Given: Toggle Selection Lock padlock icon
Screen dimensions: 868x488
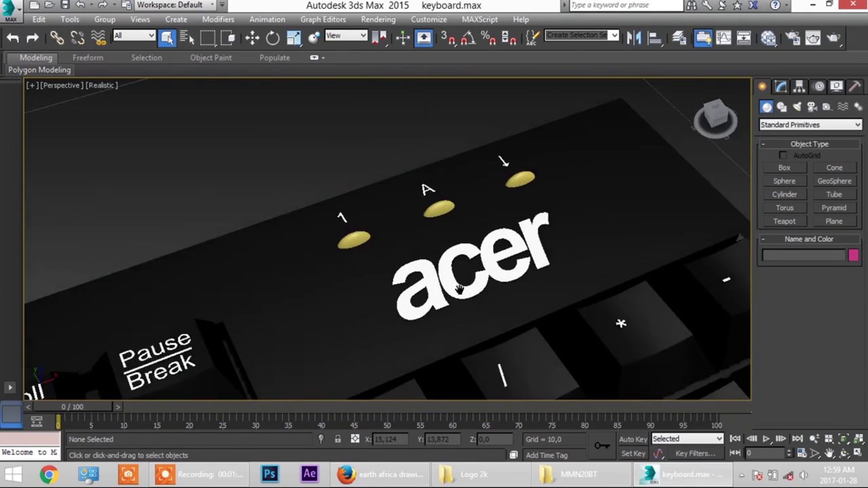Looking at the screenshot, I should click(338, 439).
